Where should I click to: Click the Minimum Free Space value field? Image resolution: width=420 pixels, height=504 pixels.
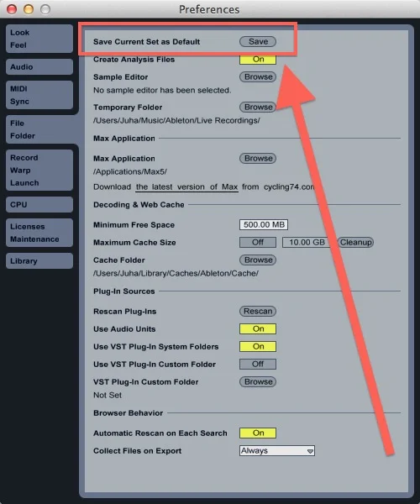point(264,224)
